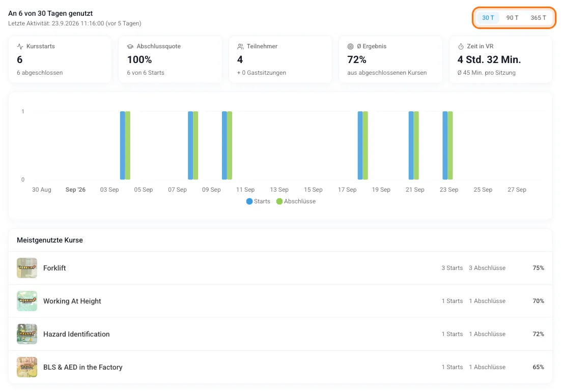Click the "Sep '26" axis label
The height and width of the screenshot is (392, 561).
(75, 190)
